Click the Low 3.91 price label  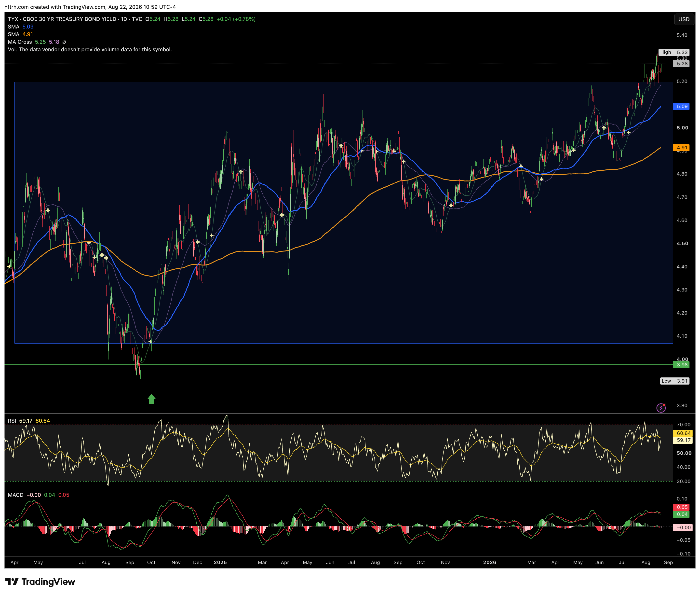pyautogui.click(x=675, y=381)
